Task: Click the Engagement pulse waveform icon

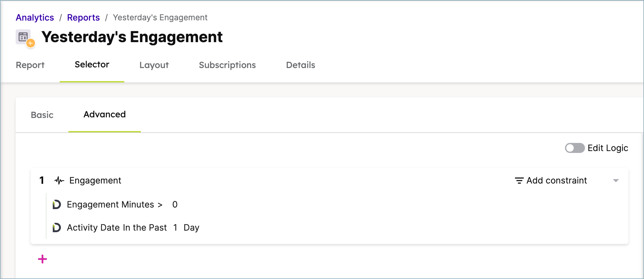Action: click(59, 180)
